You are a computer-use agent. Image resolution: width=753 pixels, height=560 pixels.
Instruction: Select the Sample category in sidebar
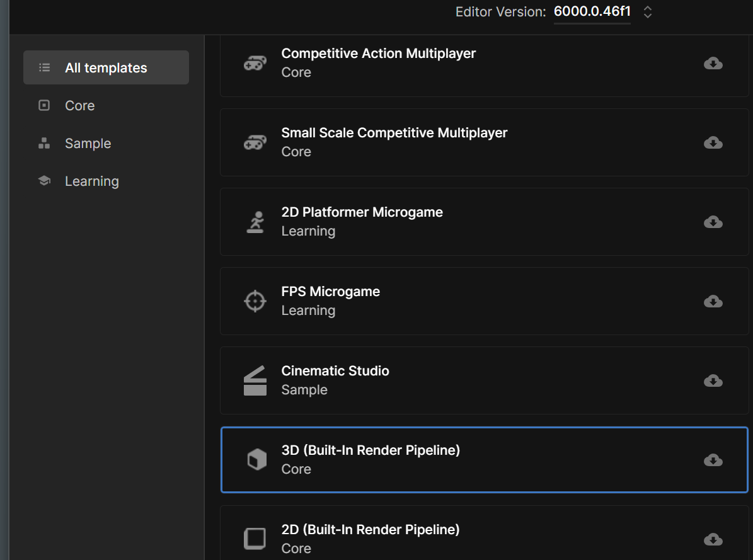106,144
